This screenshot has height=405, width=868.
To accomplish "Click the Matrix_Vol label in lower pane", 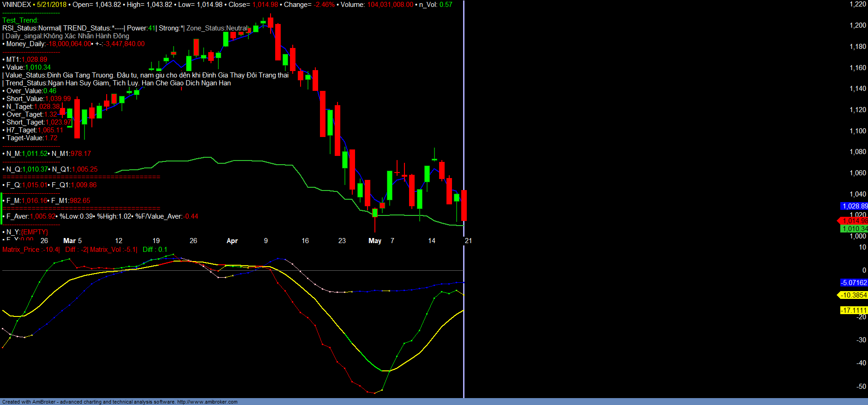I will (113, 250).
